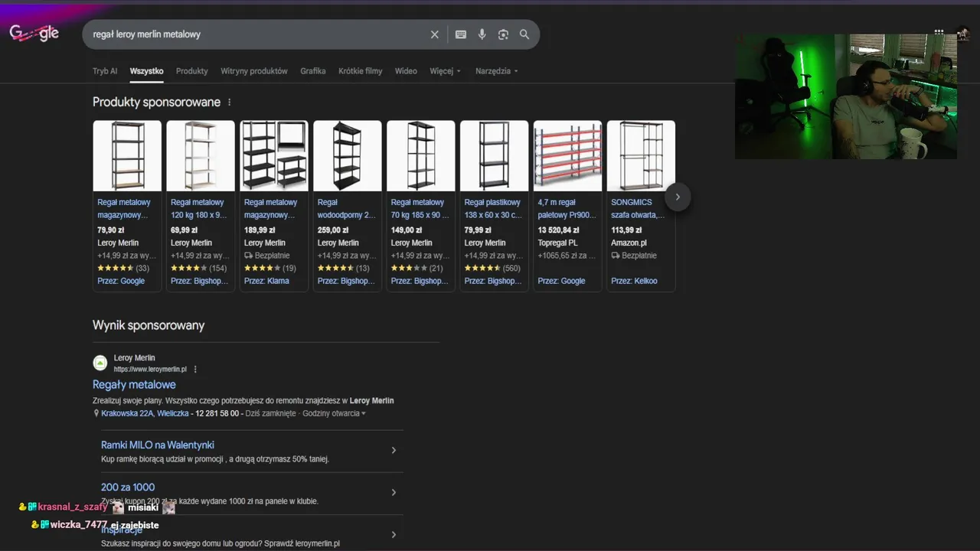Open Krakowska 22A, Wieliczka address link
Viewport: 980px width, 551px height.
(x=145, y=413)
